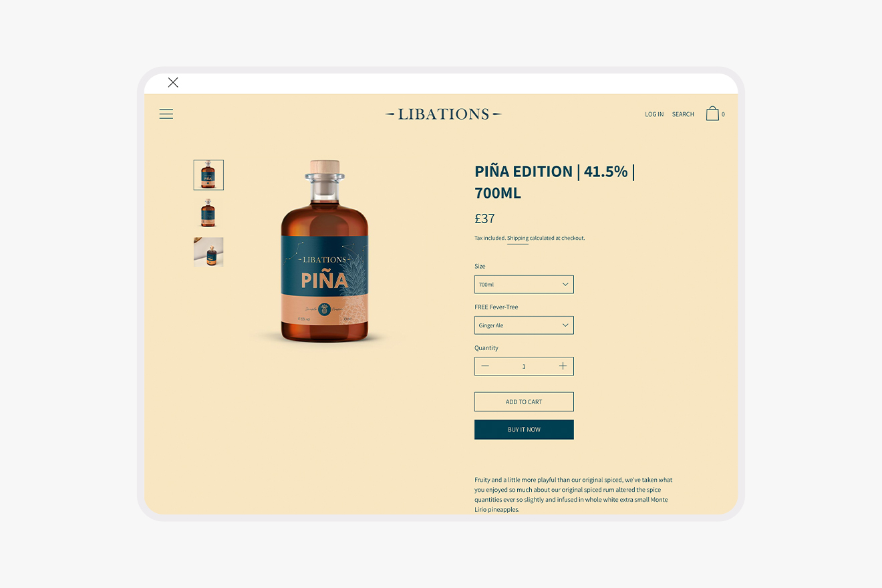Image resolution: width=882 pixels, height=588 pixels.
Task: Select the first bottle thumbnail
Action: [x=208, y=175]
